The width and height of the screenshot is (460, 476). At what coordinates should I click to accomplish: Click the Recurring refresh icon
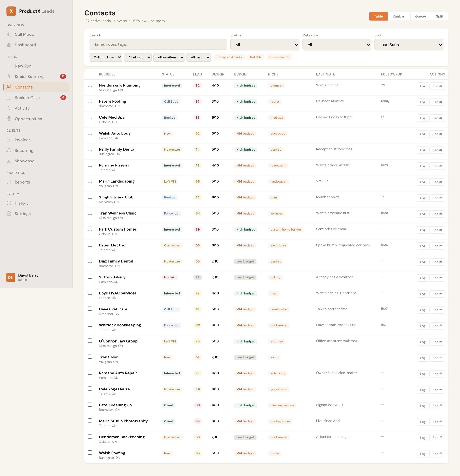(x=9, y=150)
